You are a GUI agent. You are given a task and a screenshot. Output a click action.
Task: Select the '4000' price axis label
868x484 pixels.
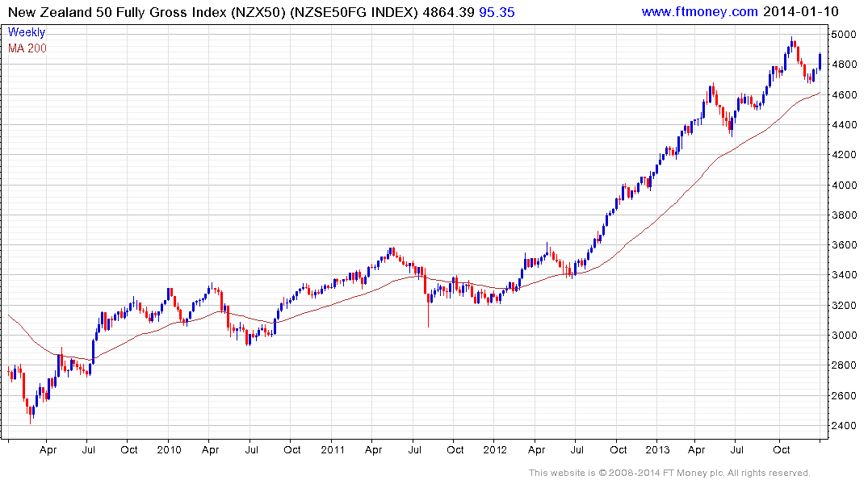(845, 186)
